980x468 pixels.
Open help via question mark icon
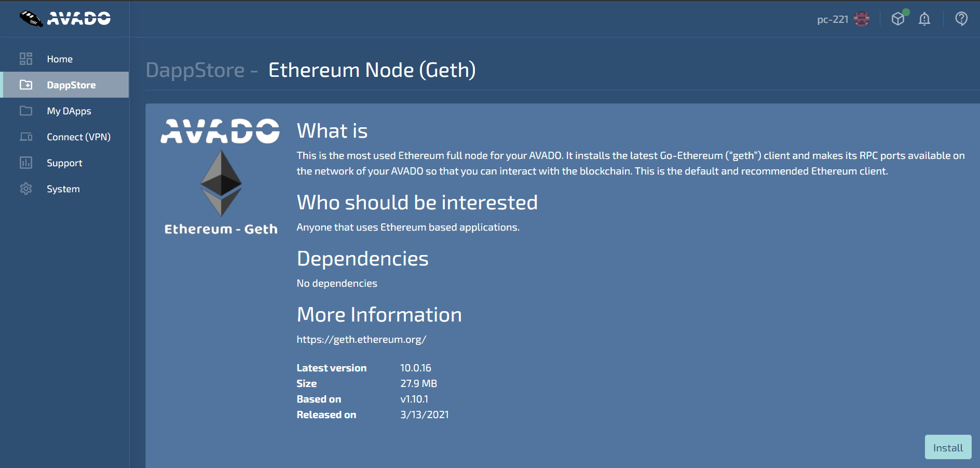pos(961,19)
